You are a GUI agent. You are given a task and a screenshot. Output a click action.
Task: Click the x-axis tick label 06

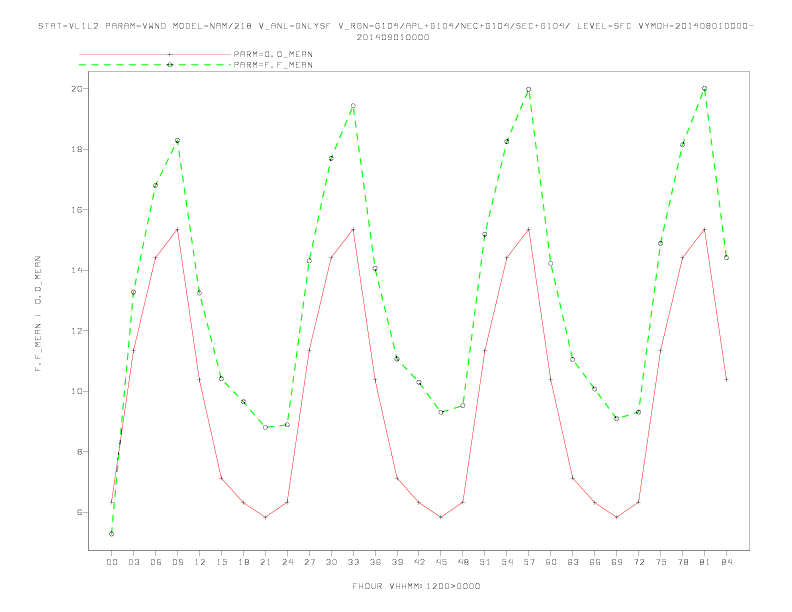tap(156, 562)
